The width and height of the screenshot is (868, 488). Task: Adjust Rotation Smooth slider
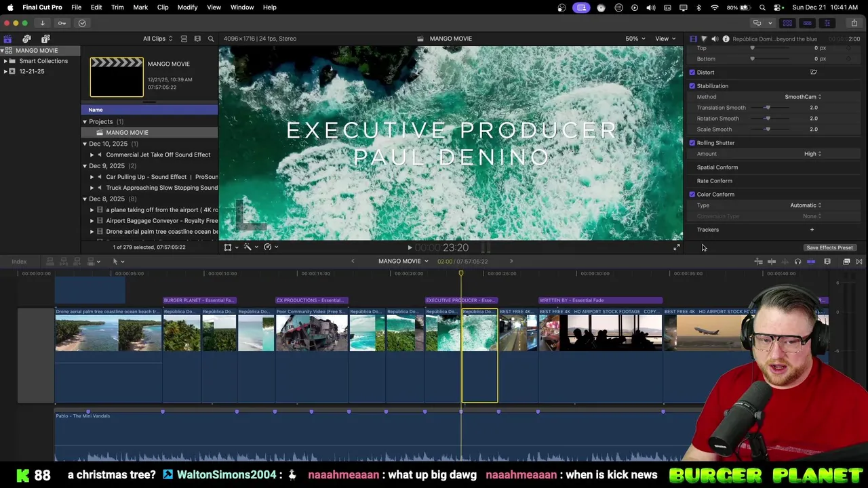pos(768,119)
